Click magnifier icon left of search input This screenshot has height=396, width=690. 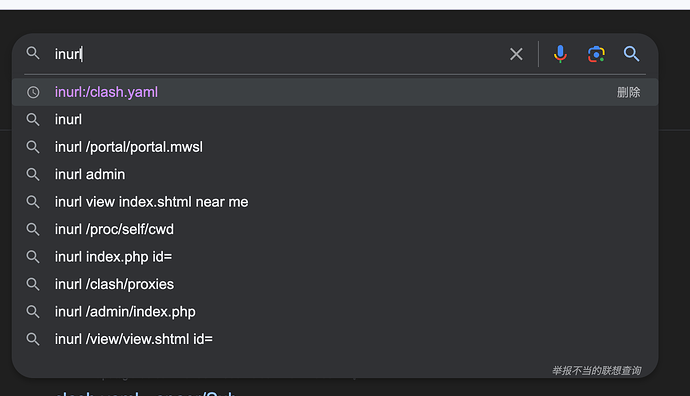[33, 53]
